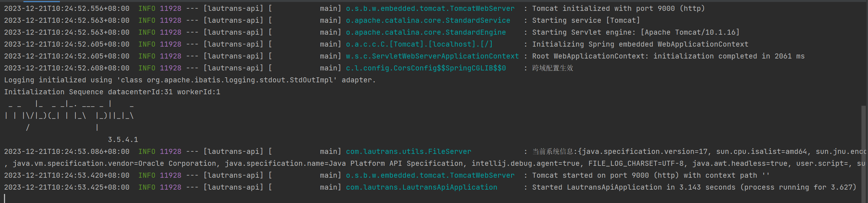The width and height of the screenshot is (868, 203).
Task: Click the MyBatis-Plus ASCII art banner
Action: (69, 116)
